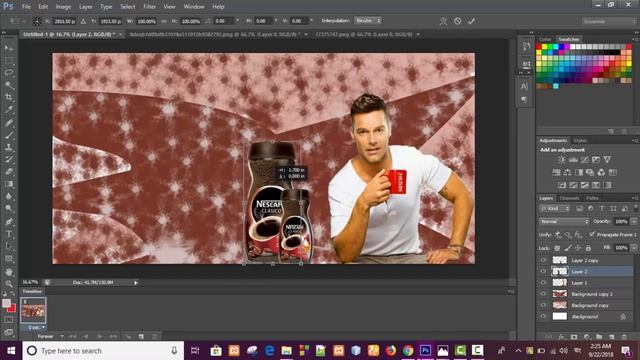This screenshot has width=640, height=360.
Task: Play the timeline animation
Action: (99, 336)
